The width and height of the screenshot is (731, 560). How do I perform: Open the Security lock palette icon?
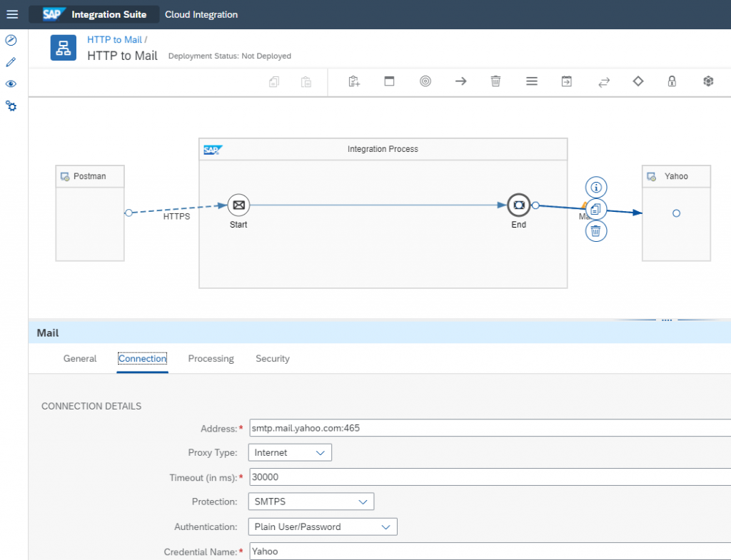tap(672, 81)
